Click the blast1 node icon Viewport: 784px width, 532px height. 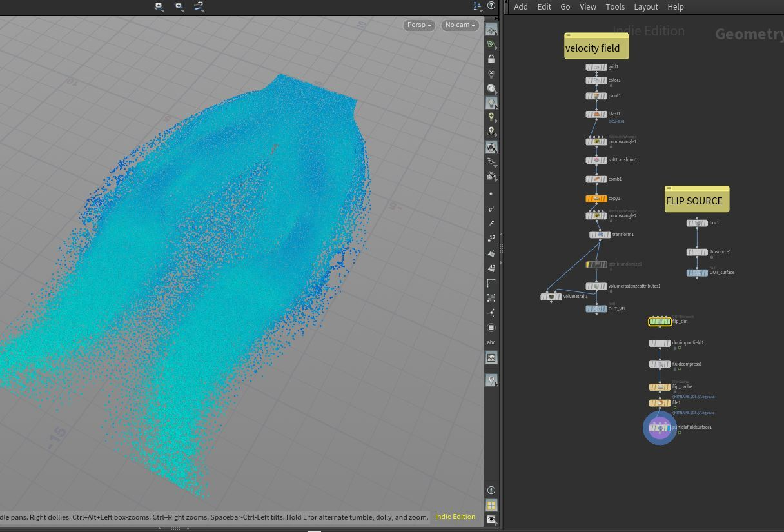[x=596, y=114]
